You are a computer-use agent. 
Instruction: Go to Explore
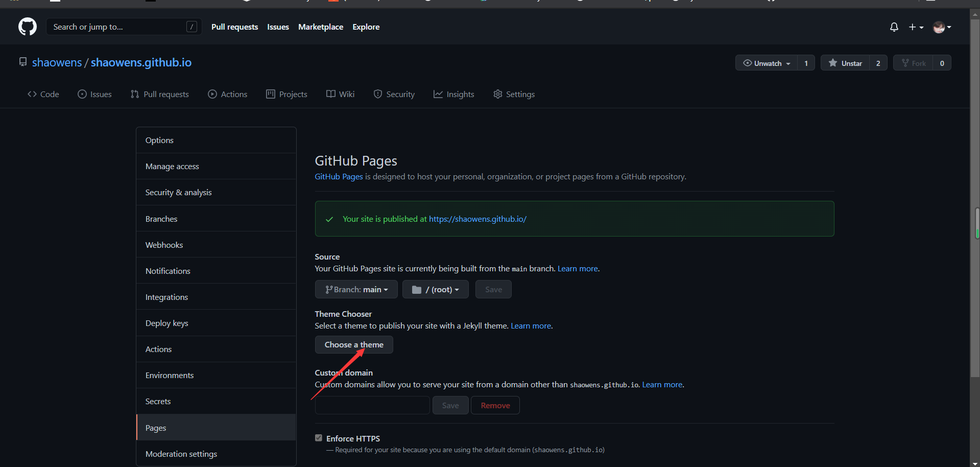366,27
